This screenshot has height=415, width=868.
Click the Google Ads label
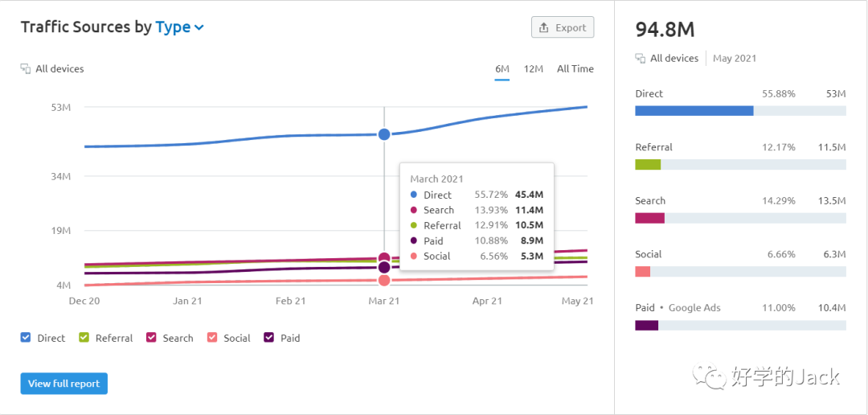coord(694,307)
